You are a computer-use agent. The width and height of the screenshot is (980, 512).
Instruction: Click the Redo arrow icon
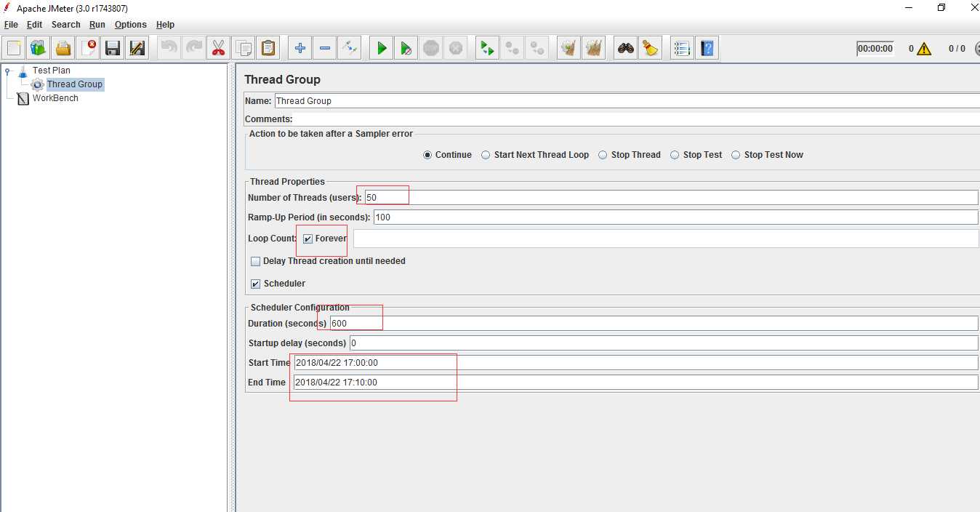coord(194,49)
